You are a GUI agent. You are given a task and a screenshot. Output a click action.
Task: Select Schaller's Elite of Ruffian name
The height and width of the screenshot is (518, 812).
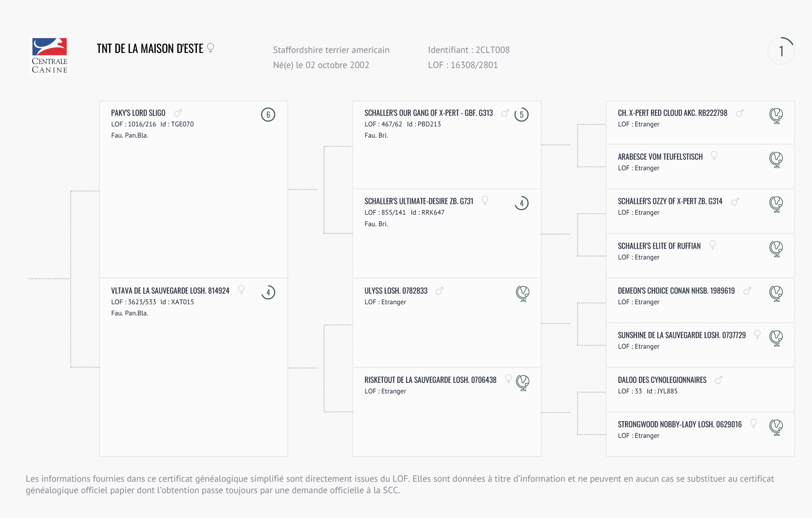coord(659,246)
